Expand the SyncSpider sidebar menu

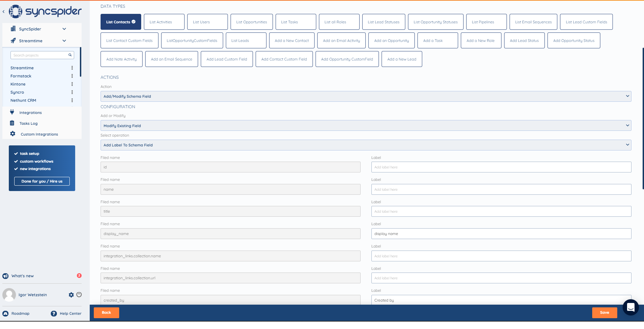[64, 29]
